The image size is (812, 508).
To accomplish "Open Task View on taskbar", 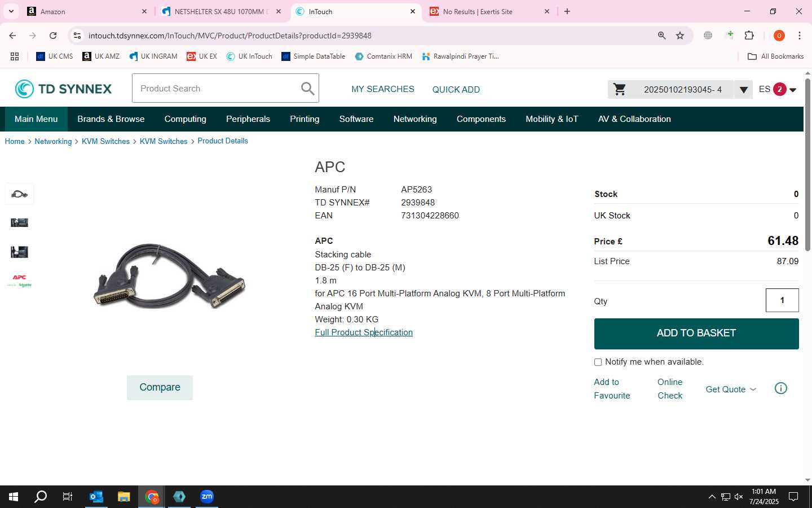I will point(68,497).
